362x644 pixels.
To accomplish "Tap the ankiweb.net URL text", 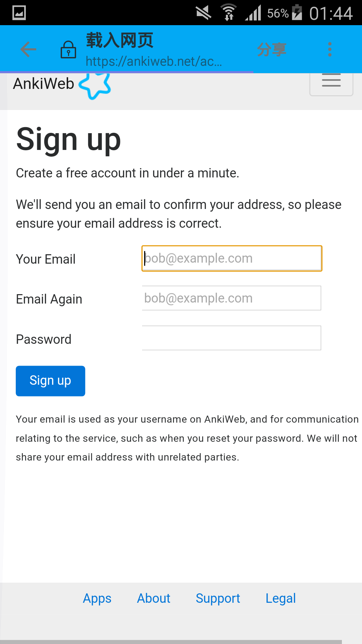I will (x=154, y=61).
